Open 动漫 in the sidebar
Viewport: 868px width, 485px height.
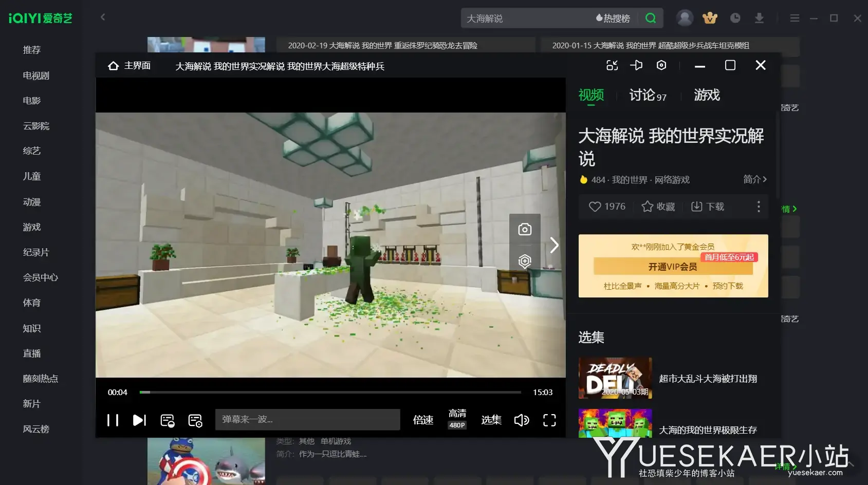coord(32,202)
